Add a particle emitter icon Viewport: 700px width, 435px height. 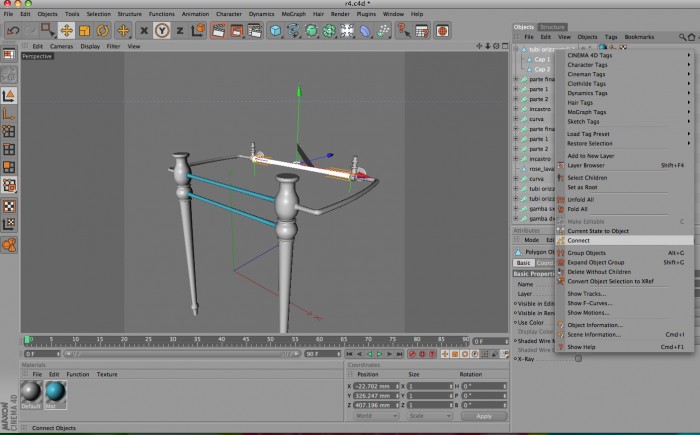(x=383, y=31)
